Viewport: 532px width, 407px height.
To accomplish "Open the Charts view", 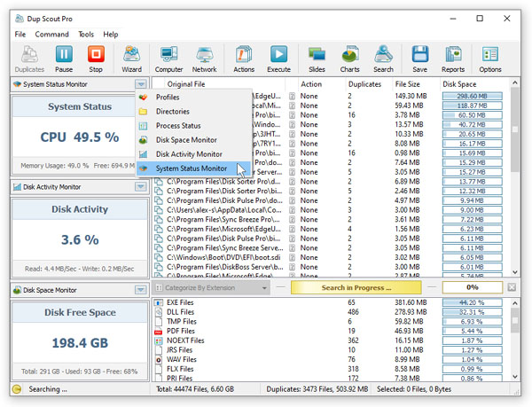I will (350, 59).
